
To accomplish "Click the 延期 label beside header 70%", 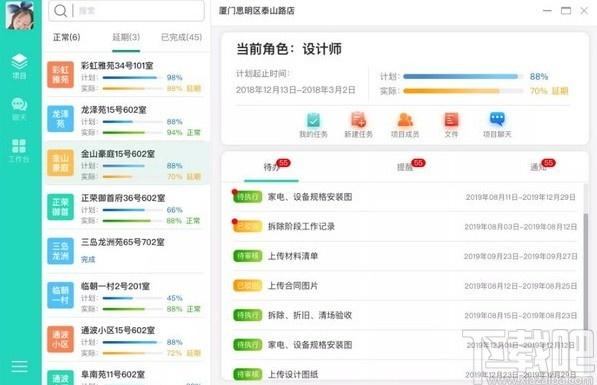I will [560, 91].
